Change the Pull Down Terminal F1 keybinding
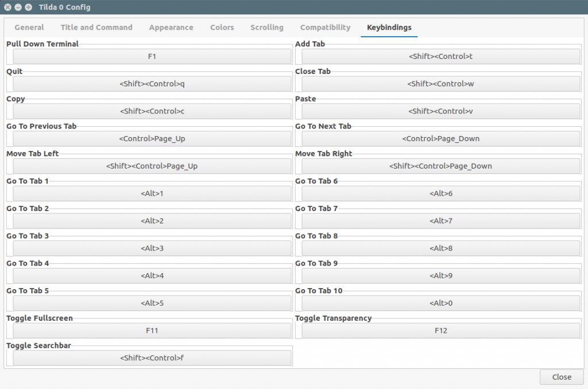This screenshot has height=389, width=588. coord(152,57)
